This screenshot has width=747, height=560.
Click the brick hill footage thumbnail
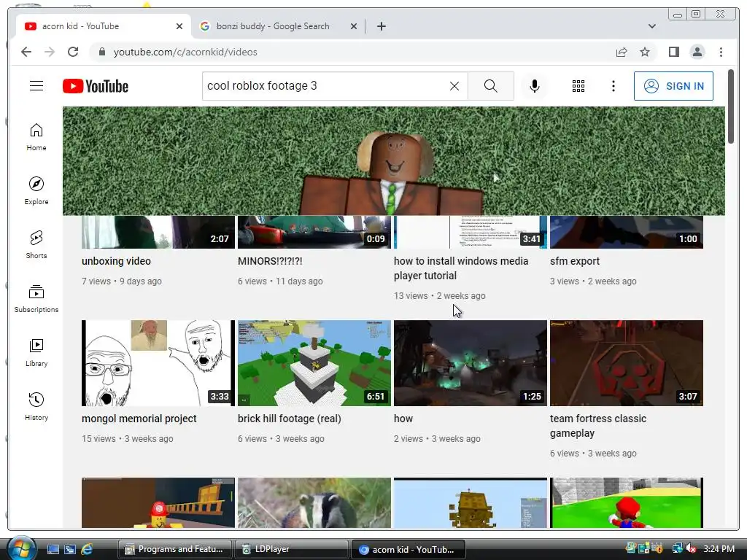[x=314, y=363]
